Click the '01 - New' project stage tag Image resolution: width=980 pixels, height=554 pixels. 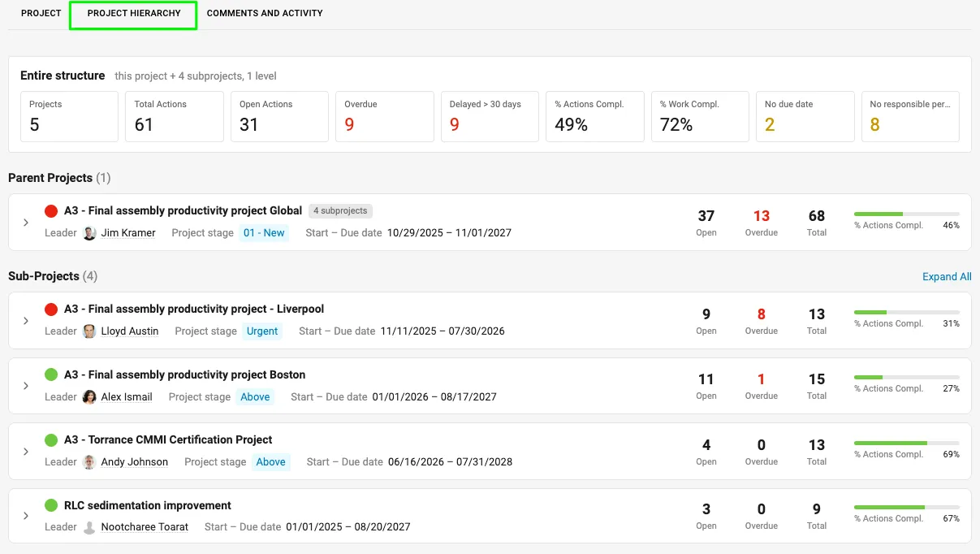tap(264, 233)
